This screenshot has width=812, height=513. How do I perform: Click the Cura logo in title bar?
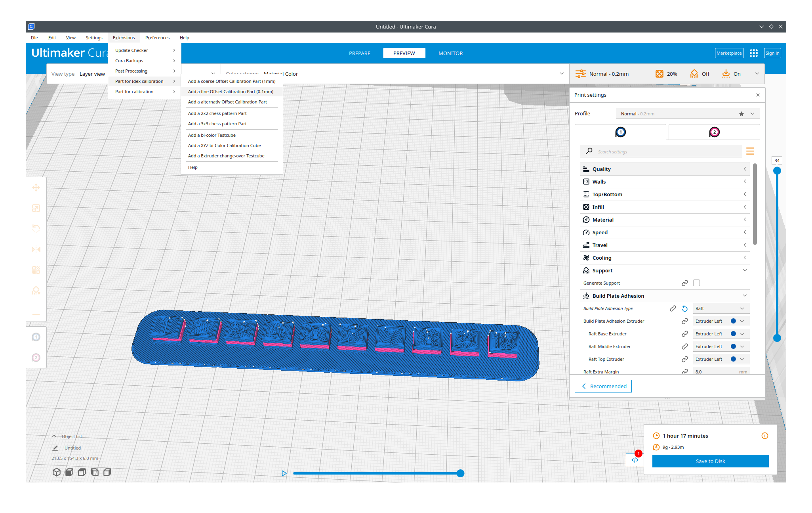click(31, 27)
